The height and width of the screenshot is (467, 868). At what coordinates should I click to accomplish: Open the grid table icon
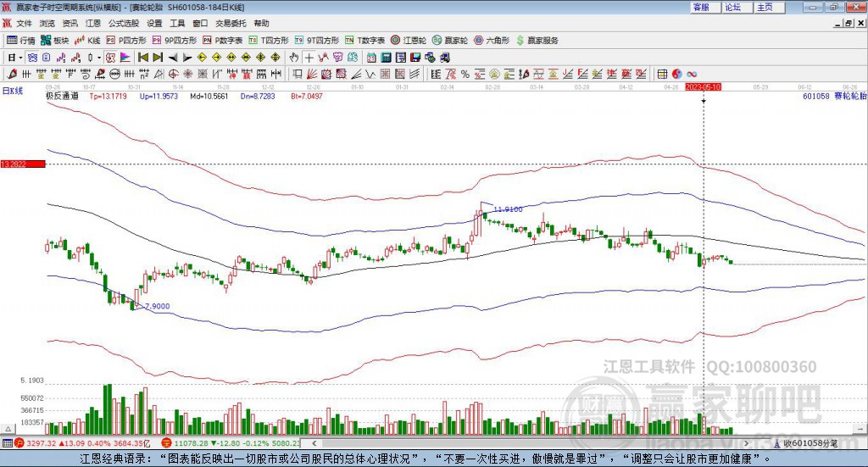(662, 74)
